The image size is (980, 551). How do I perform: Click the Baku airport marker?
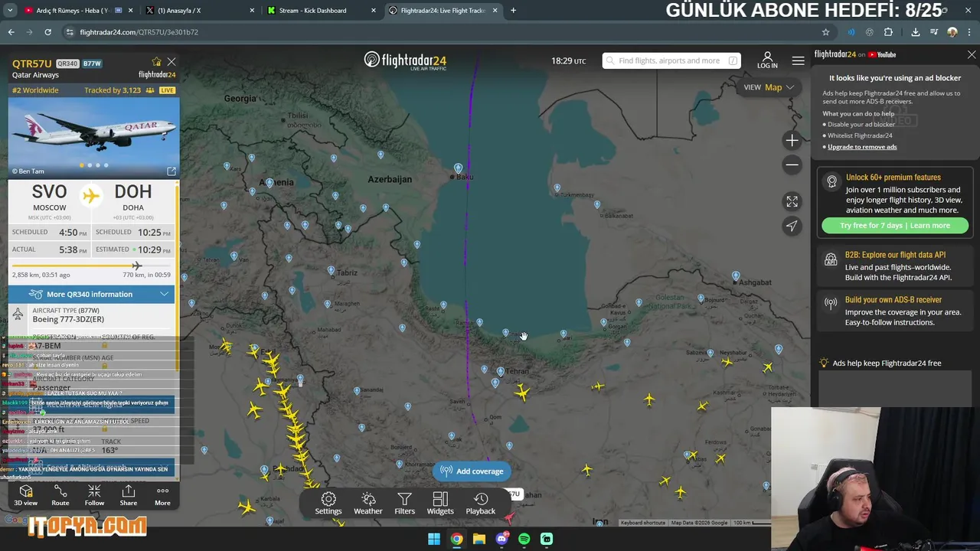(458, 168)
